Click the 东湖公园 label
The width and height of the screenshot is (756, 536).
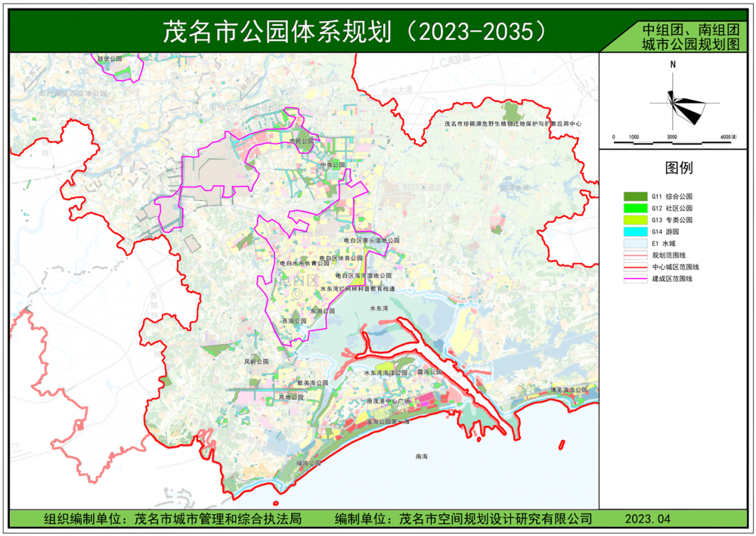(x=323, y=311)
